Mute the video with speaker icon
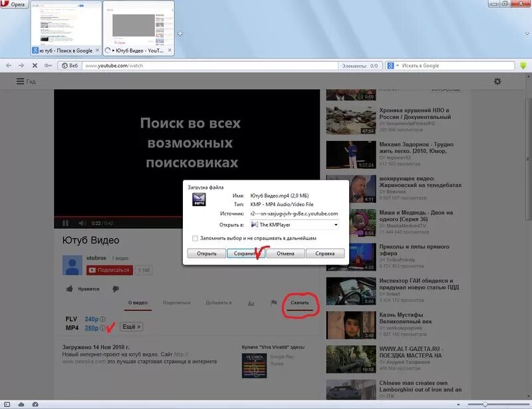The image size is (532, 409). click(x=82, y=223)
